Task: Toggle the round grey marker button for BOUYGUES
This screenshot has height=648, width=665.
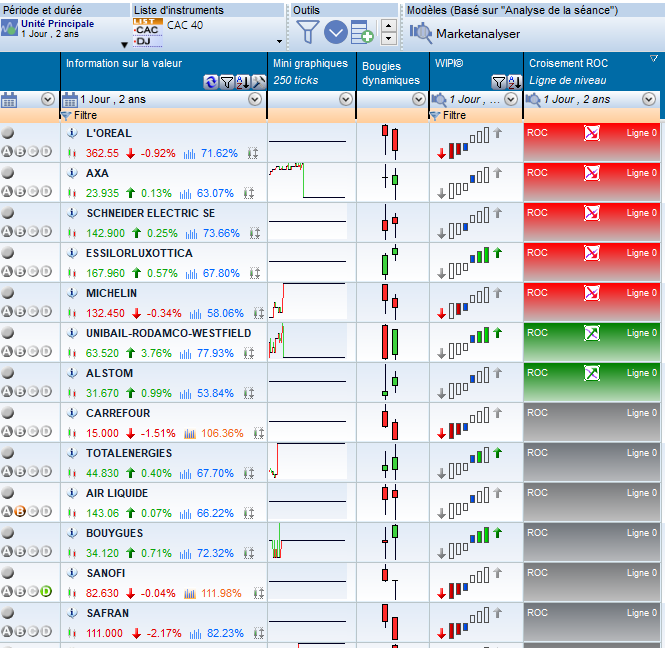Action: (x=8, y=533)
